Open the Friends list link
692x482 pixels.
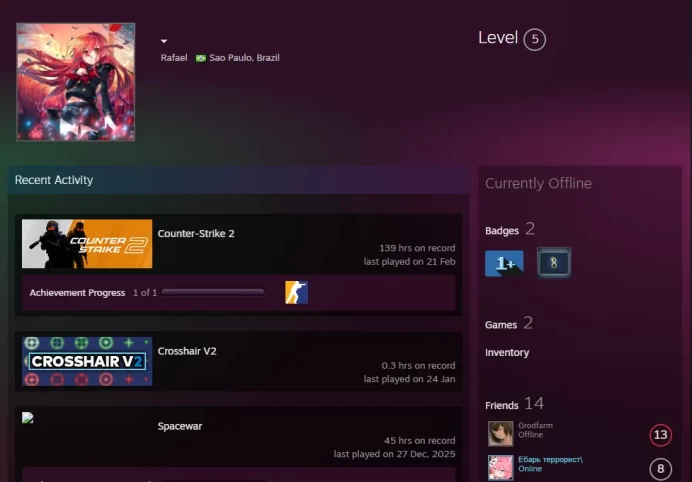point(502,406)
